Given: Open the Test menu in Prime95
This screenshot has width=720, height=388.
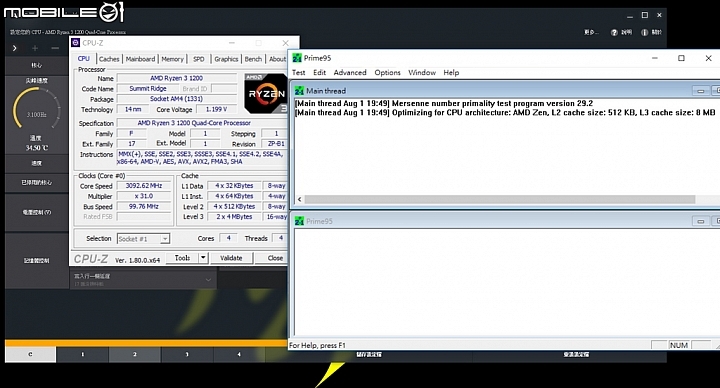Looking at the screenshot, I should tap(298, 73).
